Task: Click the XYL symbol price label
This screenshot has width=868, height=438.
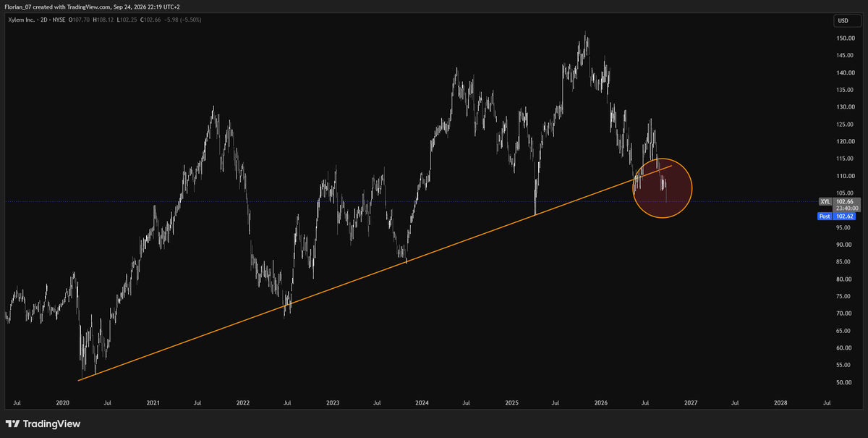Action: [x=825, y=201]
